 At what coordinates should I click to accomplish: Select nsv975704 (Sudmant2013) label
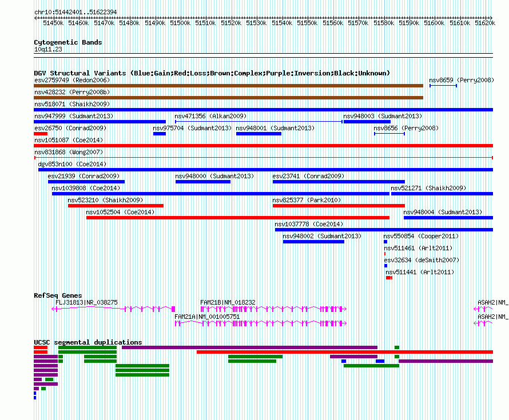pyautogui.click(x=192, y=128)
